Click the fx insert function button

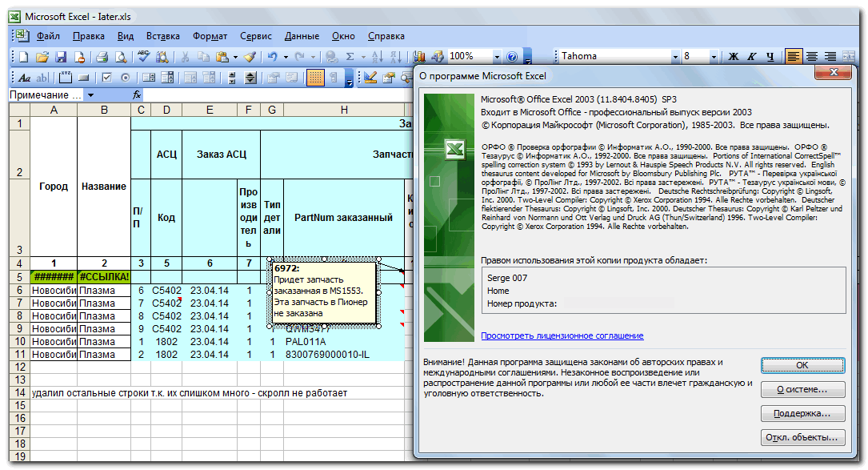(137, 94)
